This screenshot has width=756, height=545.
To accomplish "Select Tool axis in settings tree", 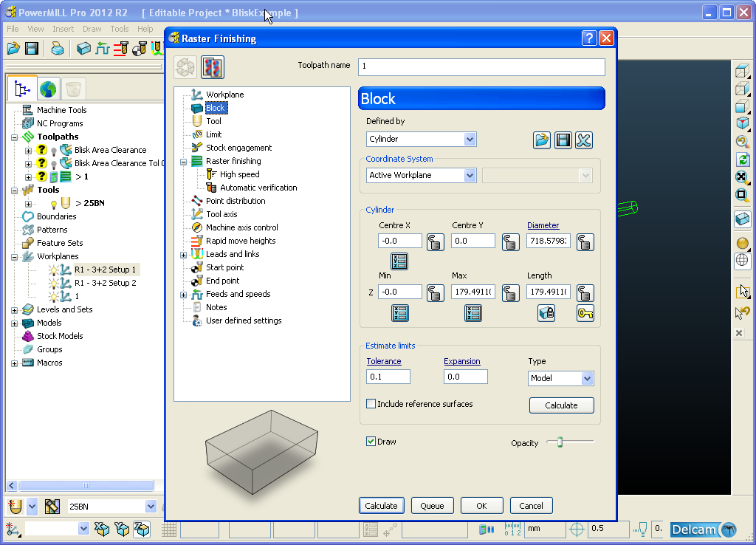I will click(x=221, y=214).
